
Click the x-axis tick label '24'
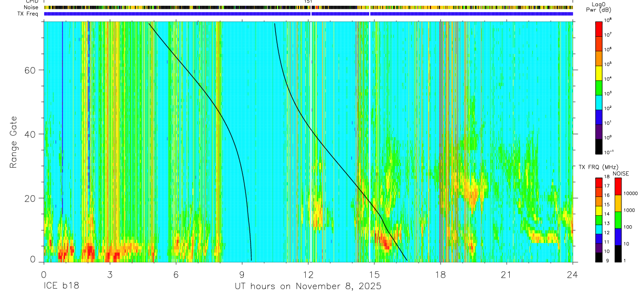(x=572, y=275)
